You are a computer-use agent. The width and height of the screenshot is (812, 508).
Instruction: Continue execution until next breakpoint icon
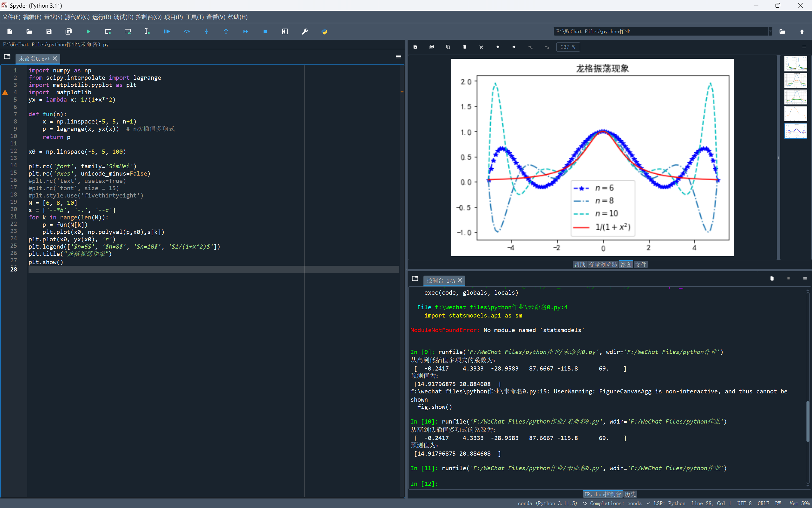pos(246,31)
